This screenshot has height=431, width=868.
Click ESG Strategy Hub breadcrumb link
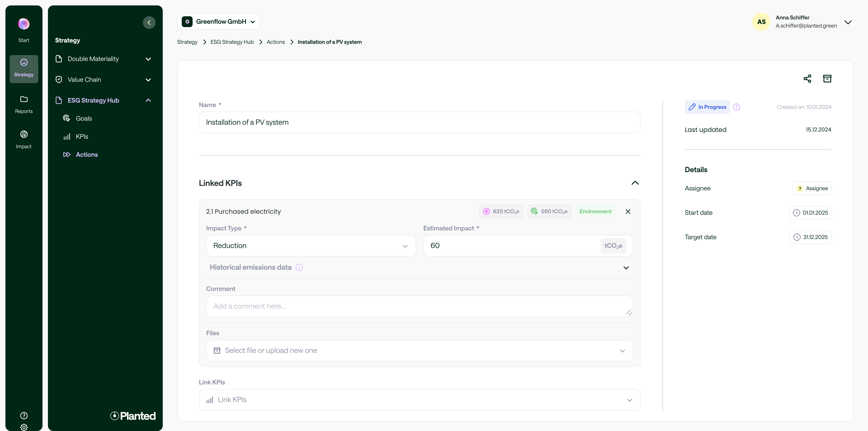[x=232, y=42]
